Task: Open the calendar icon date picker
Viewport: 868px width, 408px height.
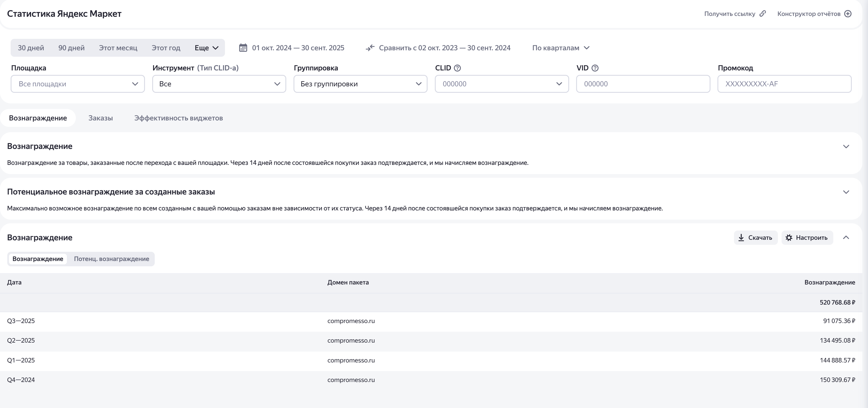Action: coord(243,48)
